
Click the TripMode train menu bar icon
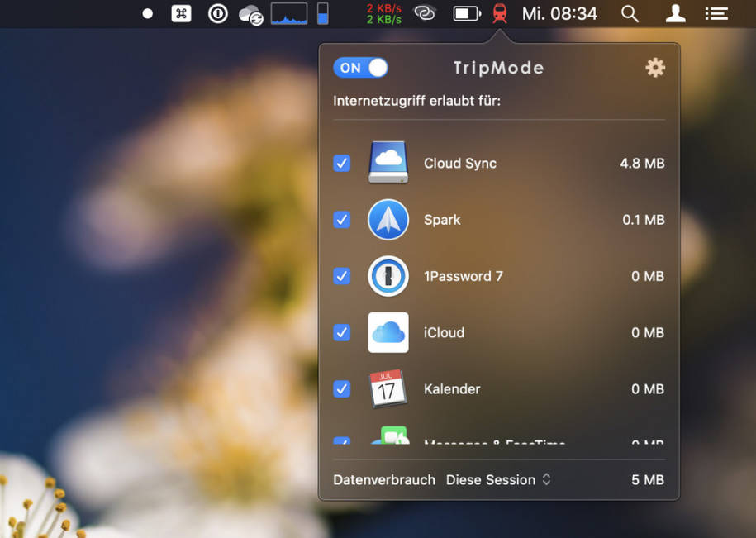tap(500, 13)
